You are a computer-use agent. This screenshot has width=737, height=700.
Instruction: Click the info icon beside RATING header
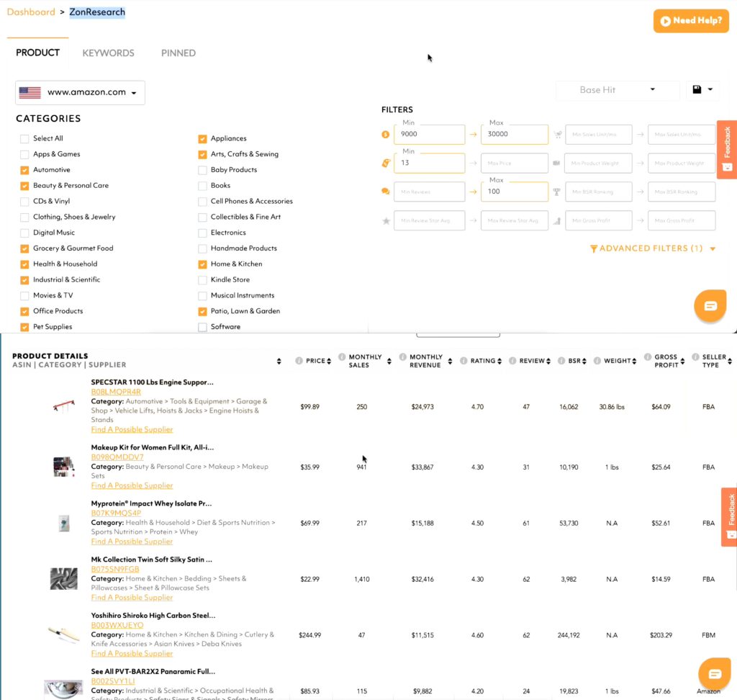[464, 361]
